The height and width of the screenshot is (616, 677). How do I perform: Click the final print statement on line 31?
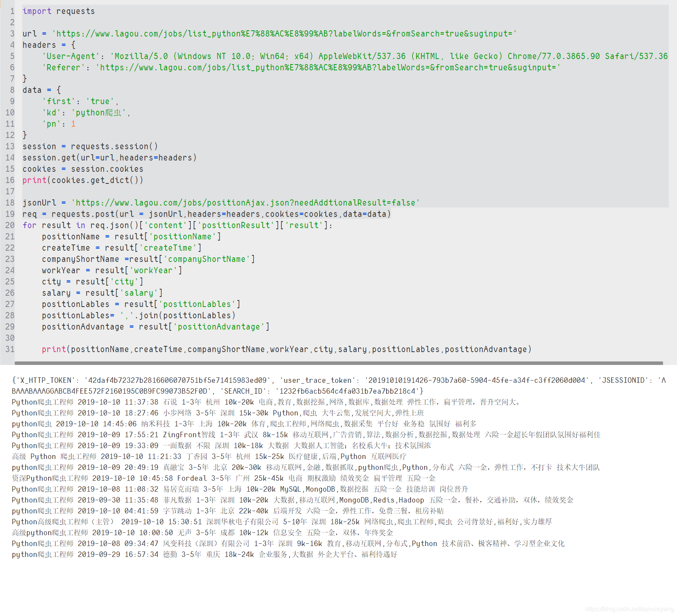287,349
